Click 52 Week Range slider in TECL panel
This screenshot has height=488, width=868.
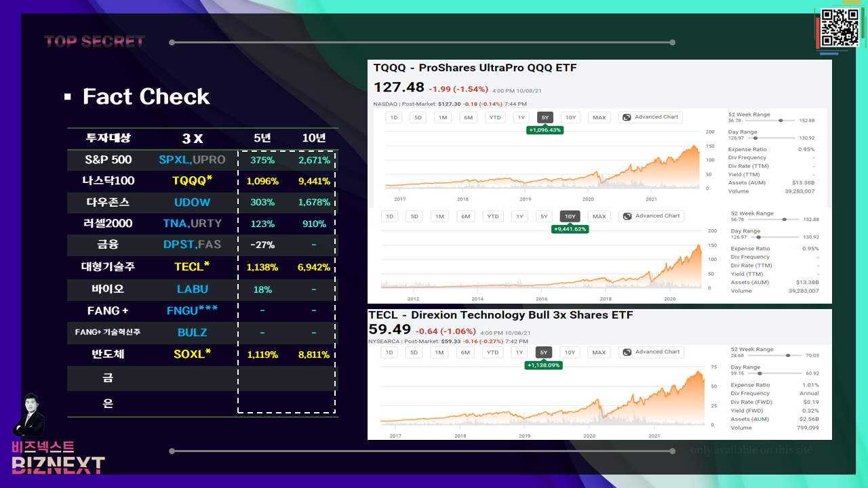tap(774, 355)
